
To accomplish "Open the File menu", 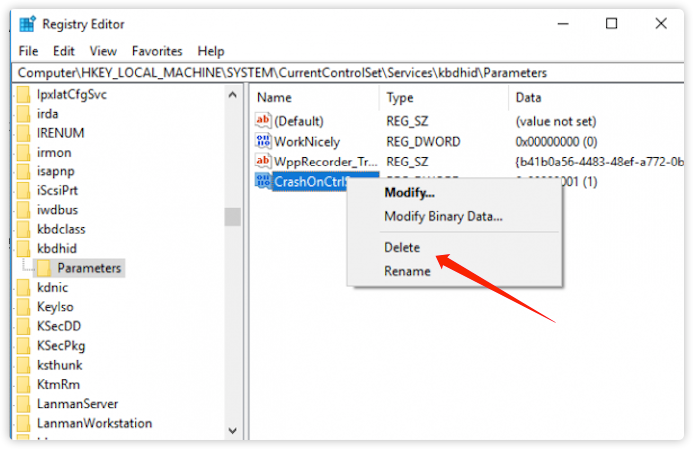I will pos(28,51).
